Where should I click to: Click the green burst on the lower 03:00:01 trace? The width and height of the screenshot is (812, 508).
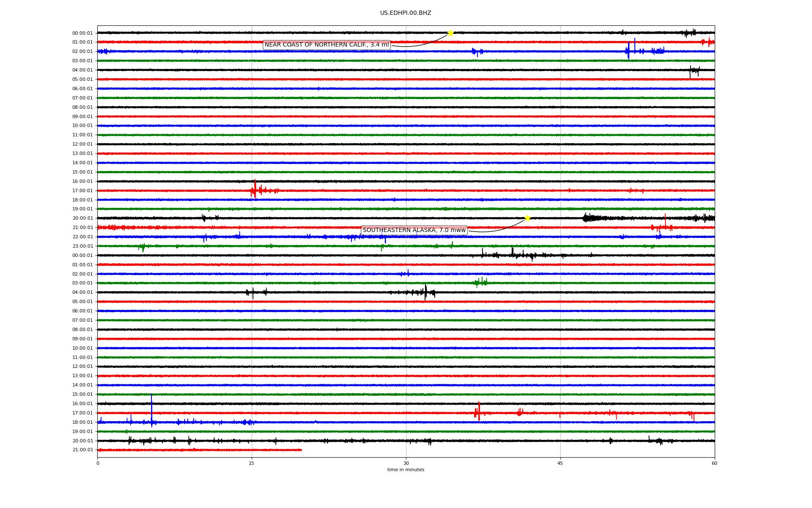tap(480, 282)
